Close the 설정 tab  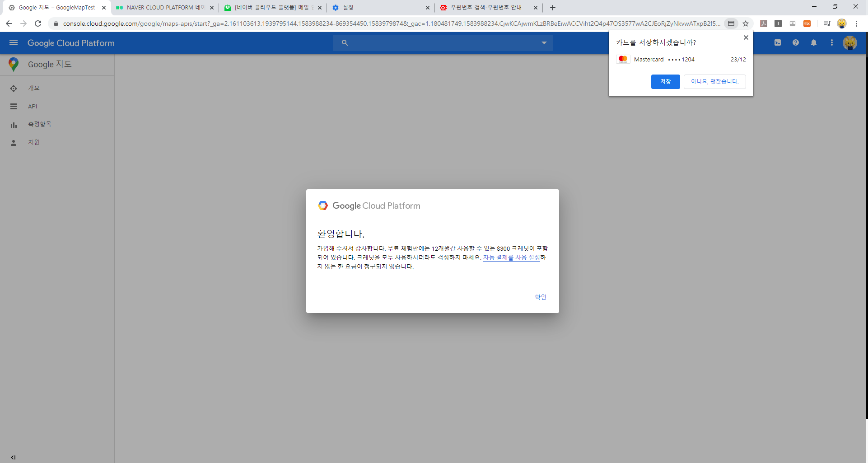tap(427, 8)
